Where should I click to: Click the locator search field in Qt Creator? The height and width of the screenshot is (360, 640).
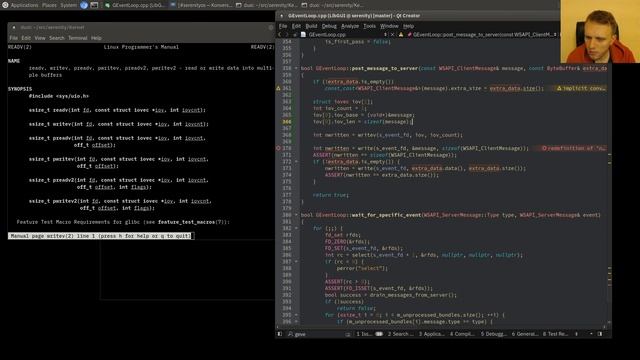[x=318, y=334]
